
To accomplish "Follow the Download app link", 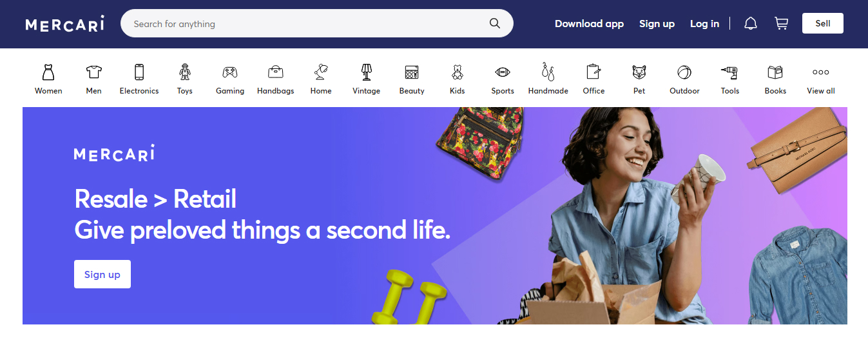I will pos(589,24).
